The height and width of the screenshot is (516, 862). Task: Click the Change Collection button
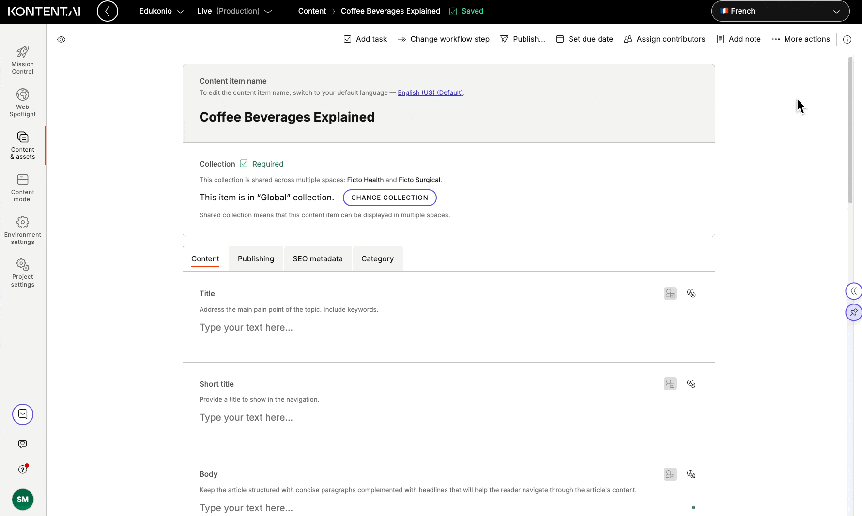point(389,197)
